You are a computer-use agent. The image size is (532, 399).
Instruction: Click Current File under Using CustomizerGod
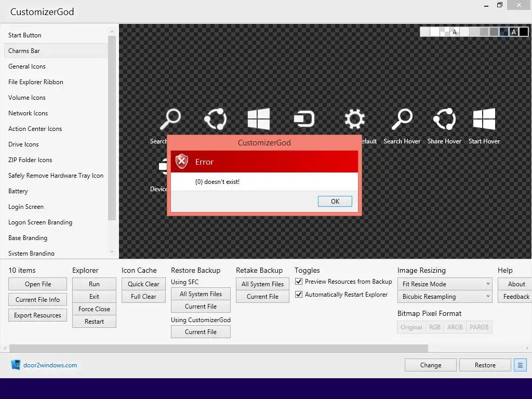[201, 332]
